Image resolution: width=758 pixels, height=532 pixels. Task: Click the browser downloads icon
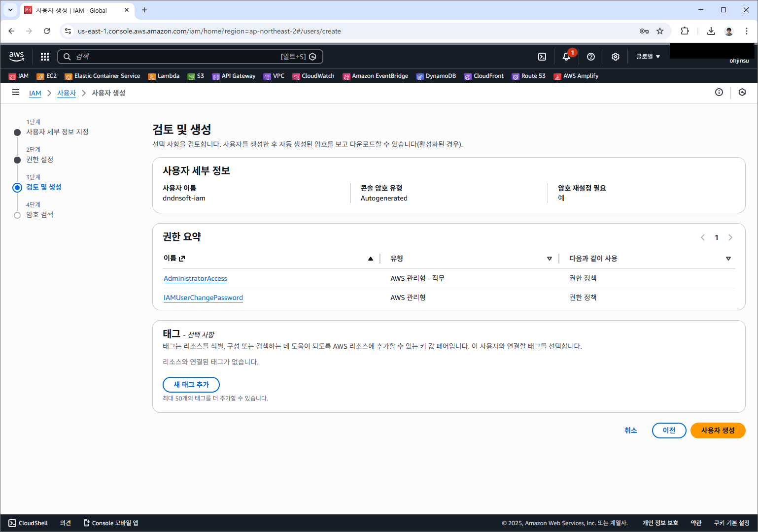click(711, 31)
